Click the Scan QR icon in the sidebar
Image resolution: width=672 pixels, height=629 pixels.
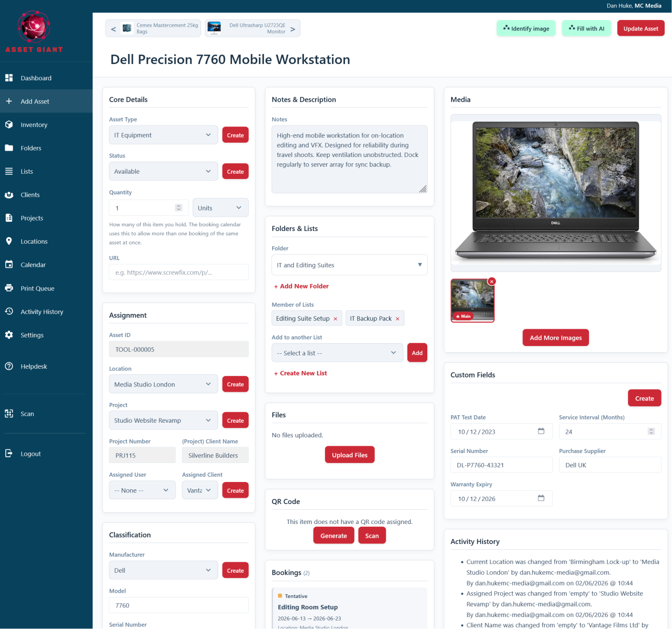tap(9, 414)
